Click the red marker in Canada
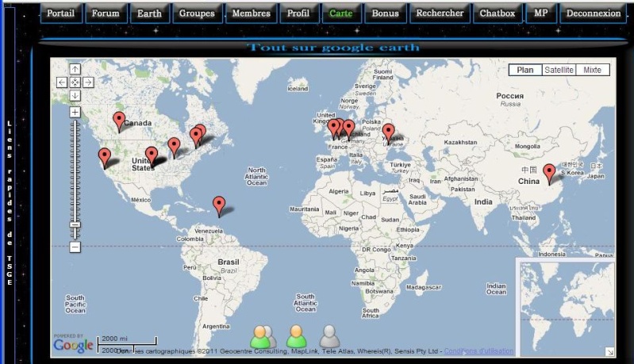 pyautogui.click(x=119, y=121)
